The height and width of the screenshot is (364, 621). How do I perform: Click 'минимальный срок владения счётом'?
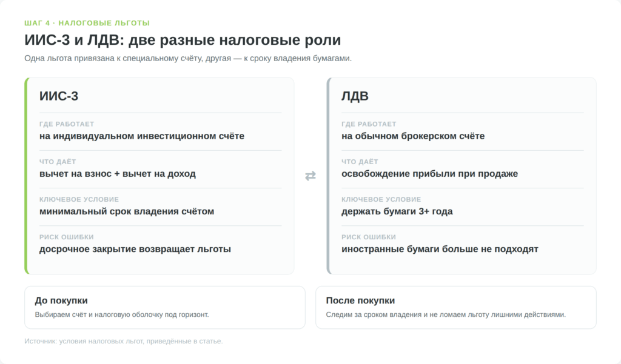pos(127,211)
